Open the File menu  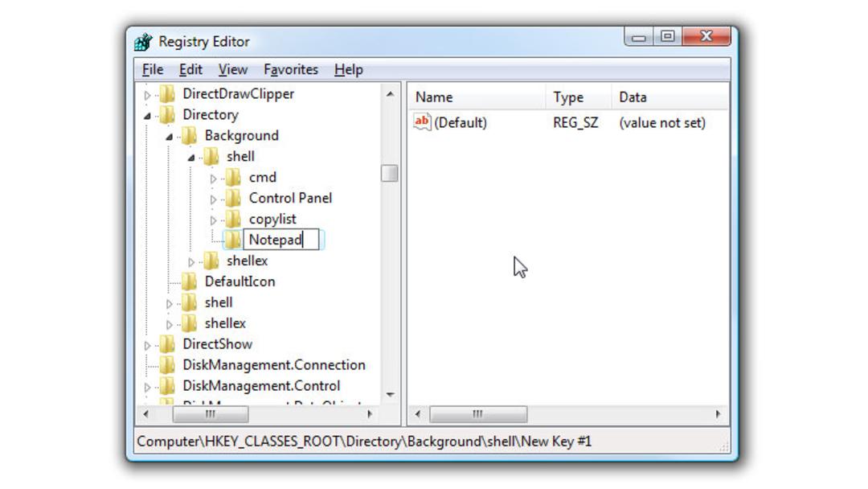[153, 70]
